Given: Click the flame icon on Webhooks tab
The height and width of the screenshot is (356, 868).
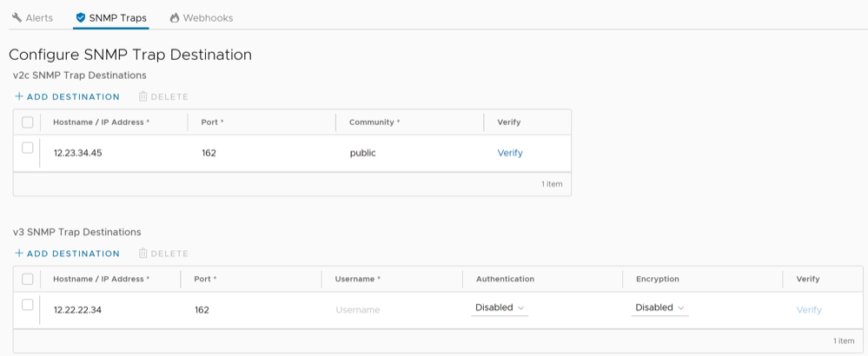Looking at the screenshot, I should click(175, 17).
